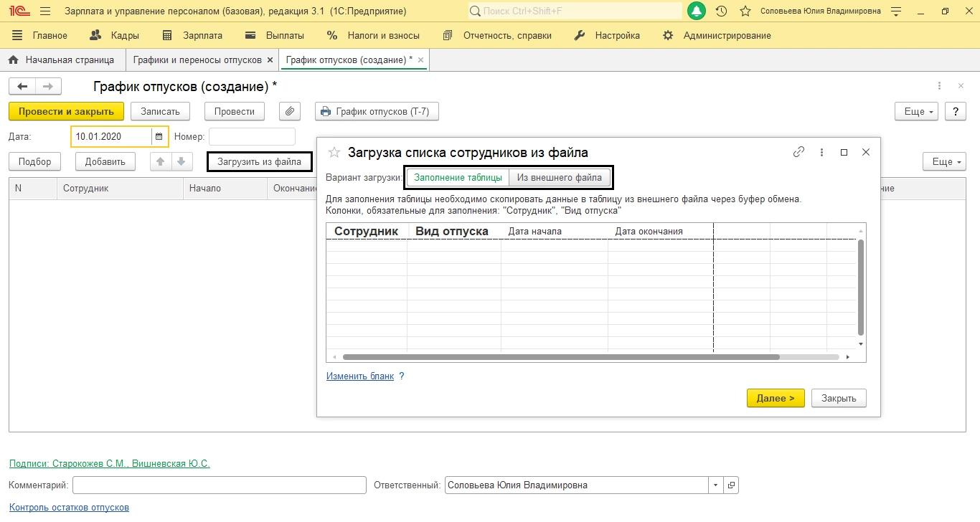
Task: Click the favorites star in title bar
Action: (745, 11)
